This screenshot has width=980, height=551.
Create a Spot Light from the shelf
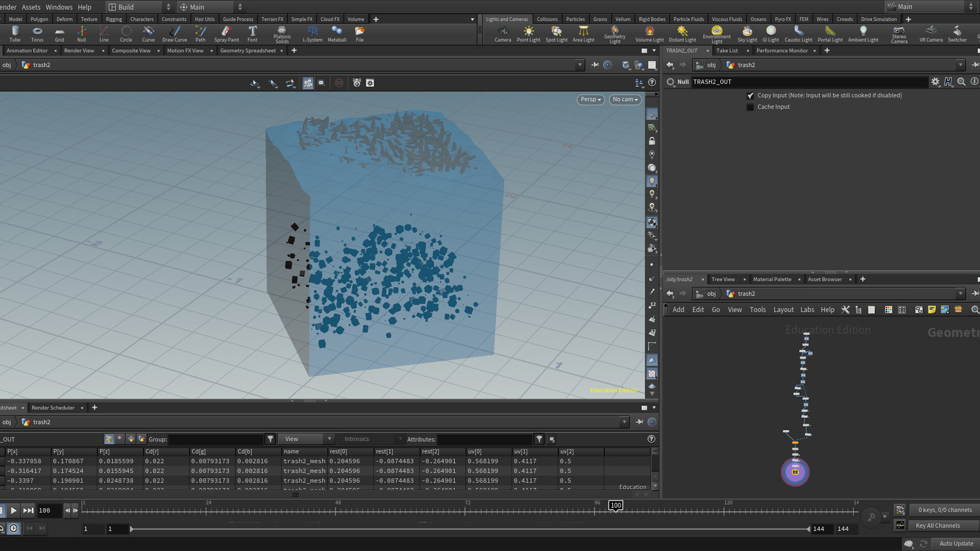tap(556, 34)
